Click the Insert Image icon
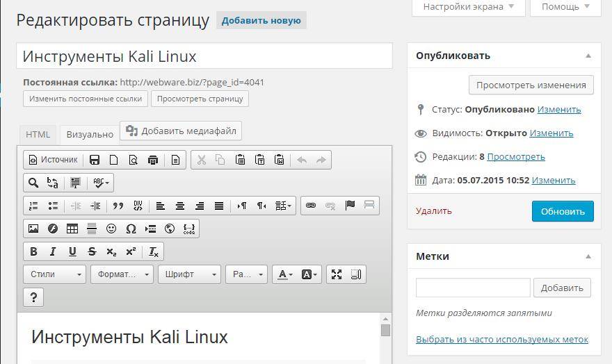The image size is (612, 364). point(33,229)
